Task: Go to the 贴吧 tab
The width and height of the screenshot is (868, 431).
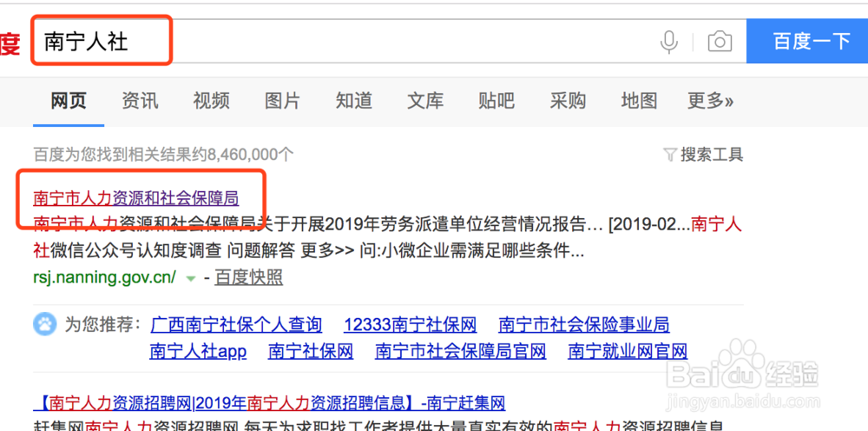Action: 496,101
